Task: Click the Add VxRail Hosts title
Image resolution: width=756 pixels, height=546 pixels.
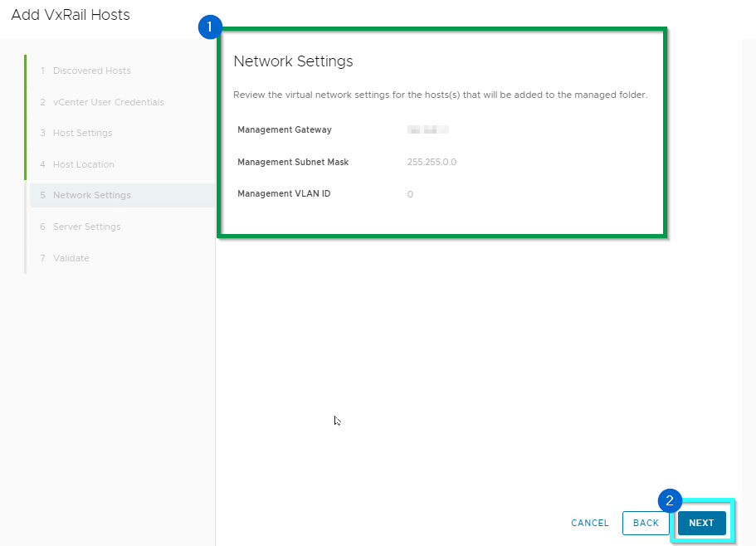Action: click(x=71, y=15)
